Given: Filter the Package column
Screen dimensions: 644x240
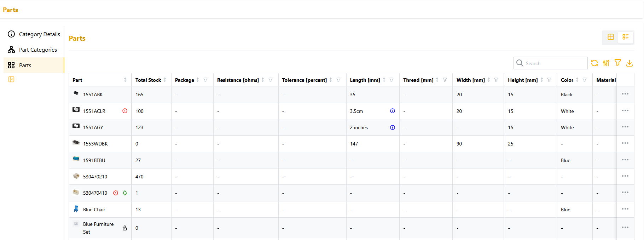Looking at the screenshot, I should click(x=205, y=80).
